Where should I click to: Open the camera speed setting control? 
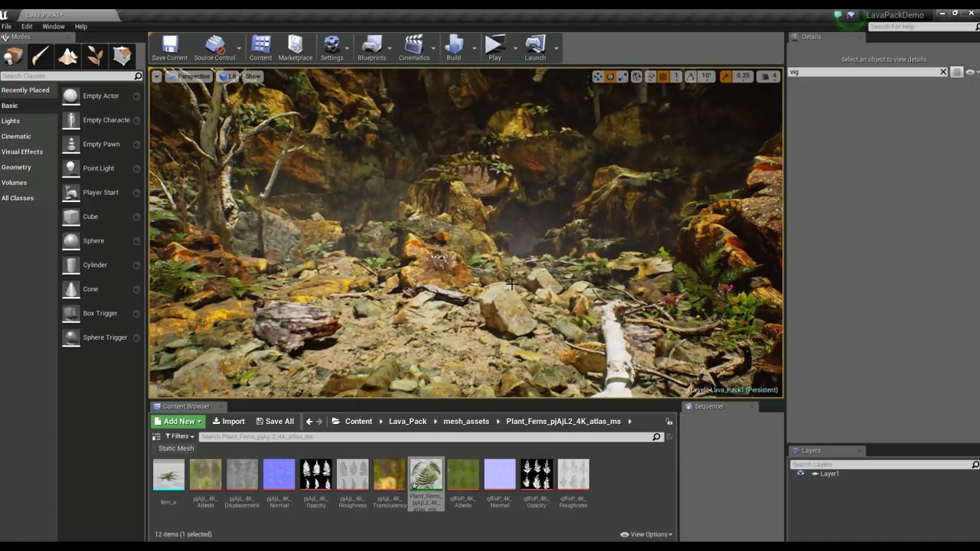click(x=768, y=77)
